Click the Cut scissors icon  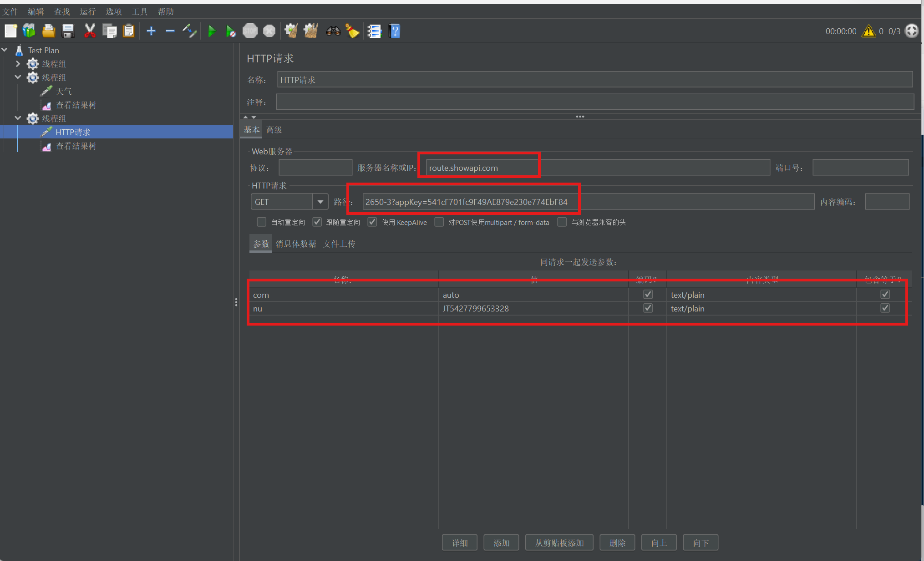[x=90, y=31]
